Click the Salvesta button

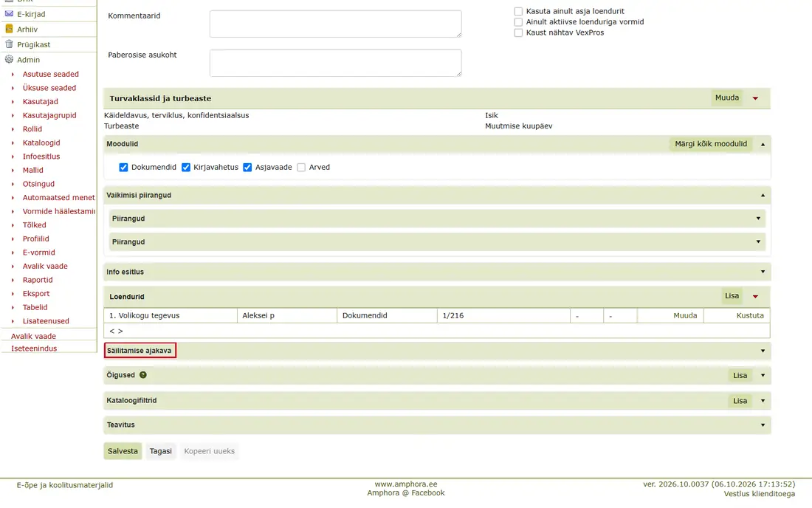click(123, 451)
